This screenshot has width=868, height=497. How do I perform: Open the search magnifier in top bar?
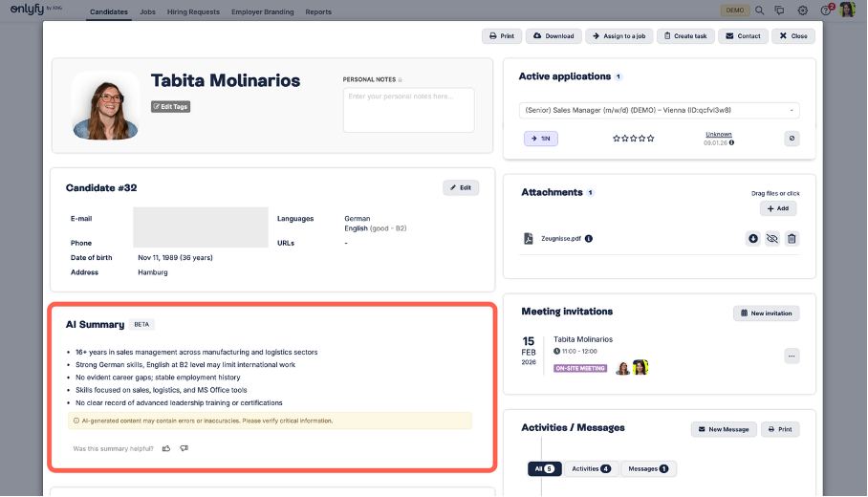tap(760, 11)
